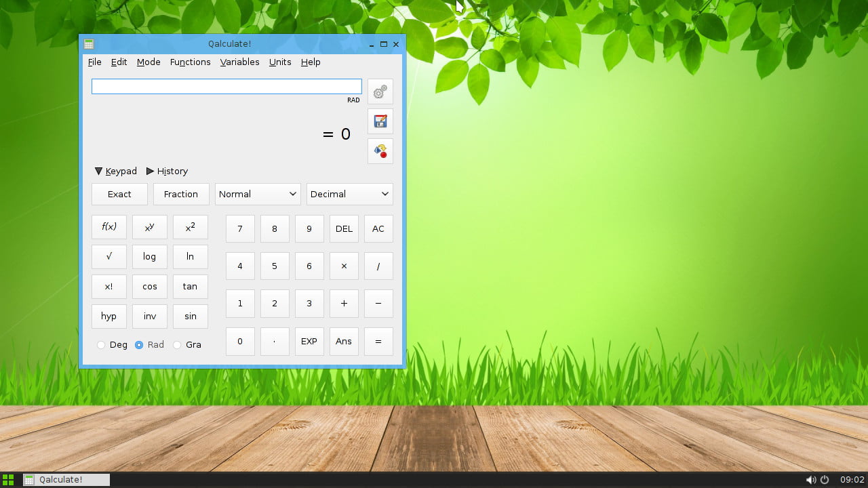Select the Rad angle unit

click(x=149, y=344)
